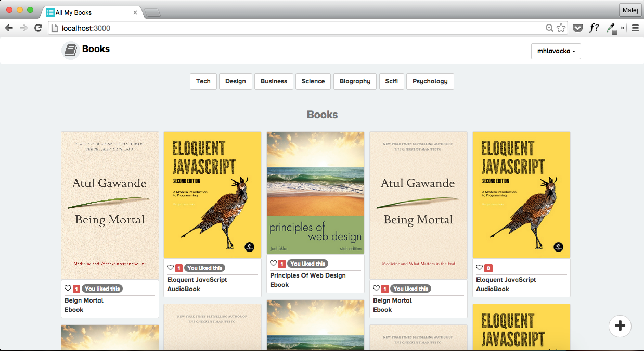Select the Scifi category filter

(392, 81)
